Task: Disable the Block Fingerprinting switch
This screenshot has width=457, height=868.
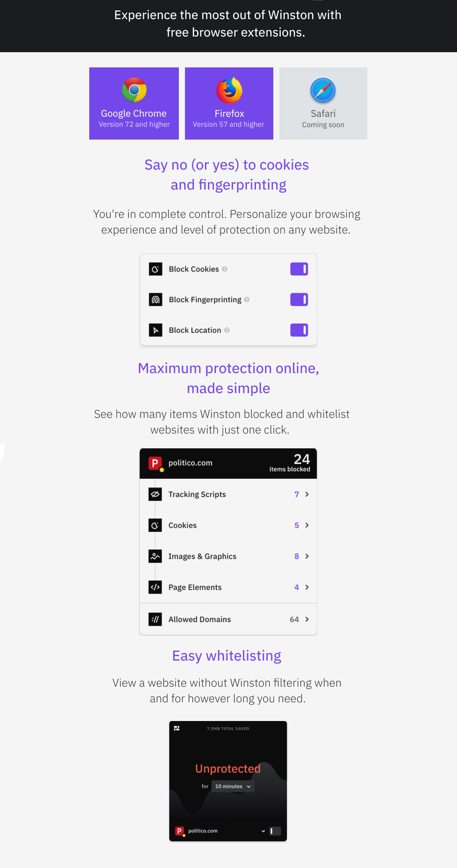Action: pos(299,299)
